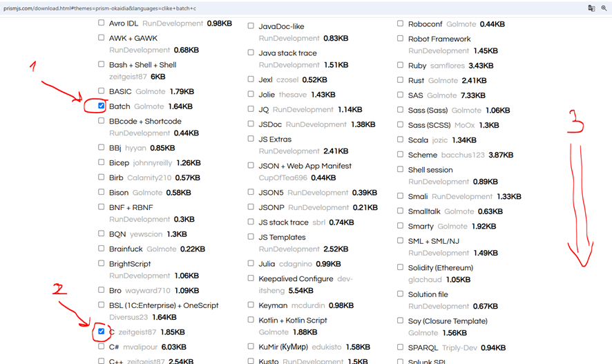Tick the Rust language checkbox
The height and width of the screenshot is (364, 612).
(x=400, y=80)
